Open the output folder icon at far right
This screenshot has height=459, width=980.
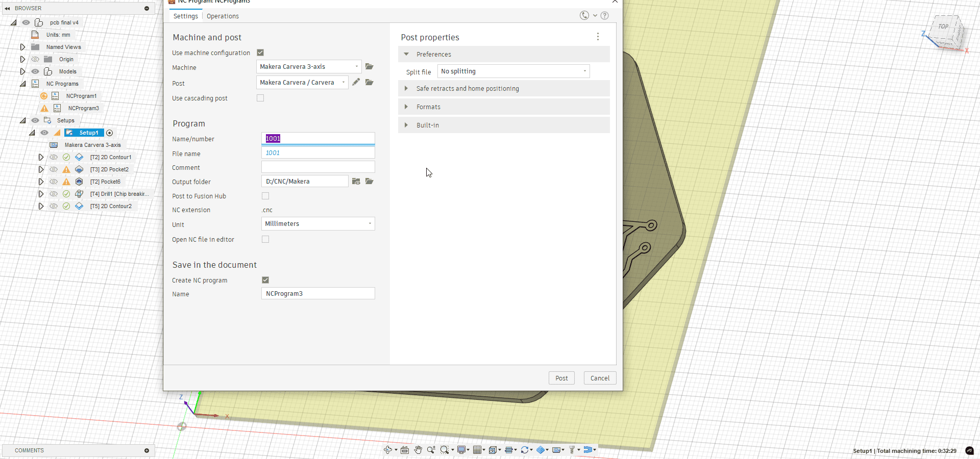coord(370,182)
